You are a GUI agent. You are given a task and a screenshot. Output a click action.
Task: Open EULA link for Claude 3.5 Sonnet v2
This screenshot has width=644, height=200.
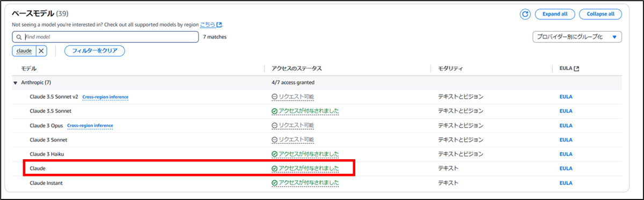click(566, 97)
